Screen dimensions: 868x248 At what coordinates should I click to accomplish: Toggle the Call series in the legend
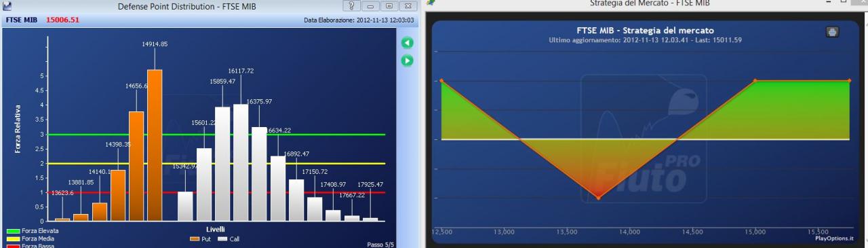[228, 239]
